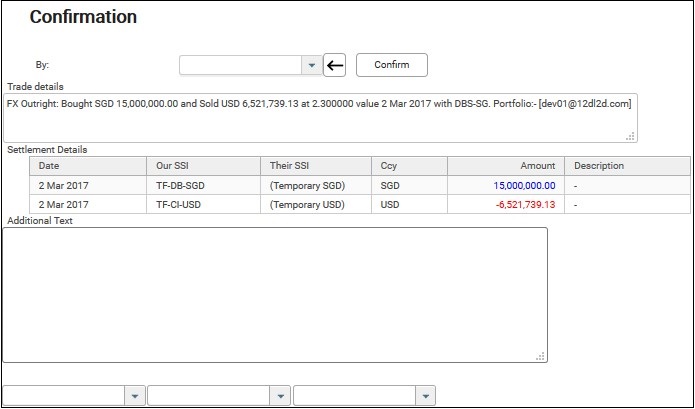Select the TF-CI-USD settlement cell
Viewport: 695px width, 409px height.
point(179,204)
